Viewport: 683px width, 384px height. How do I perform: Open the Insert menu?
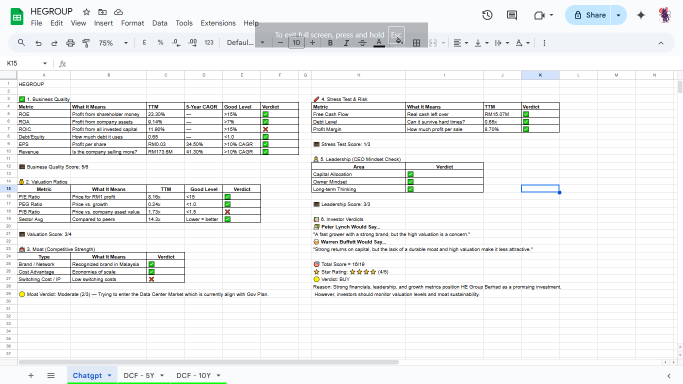point(103,23)
